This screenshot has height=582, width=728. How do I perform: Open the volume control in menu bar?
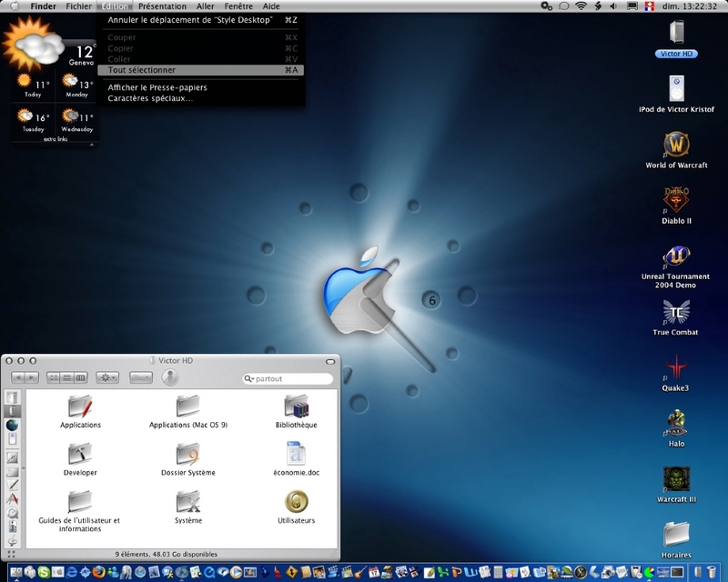tap(613, 6)
